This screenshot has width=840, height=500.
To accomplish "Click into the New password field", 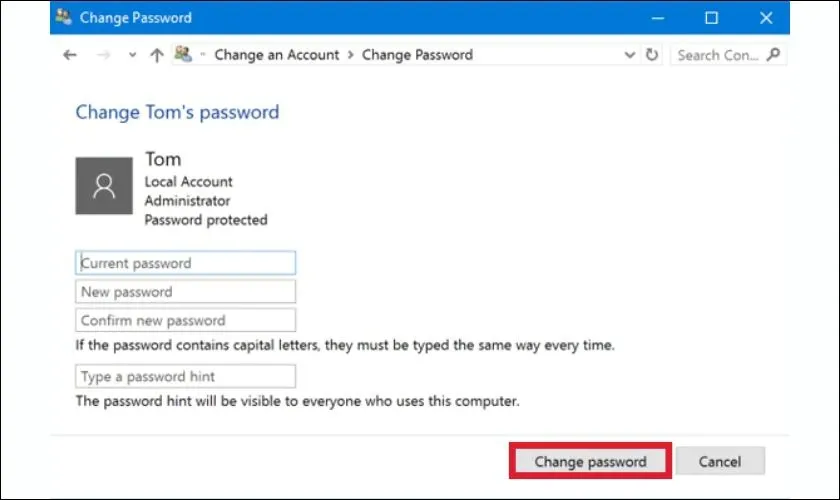I will [186, 292].
